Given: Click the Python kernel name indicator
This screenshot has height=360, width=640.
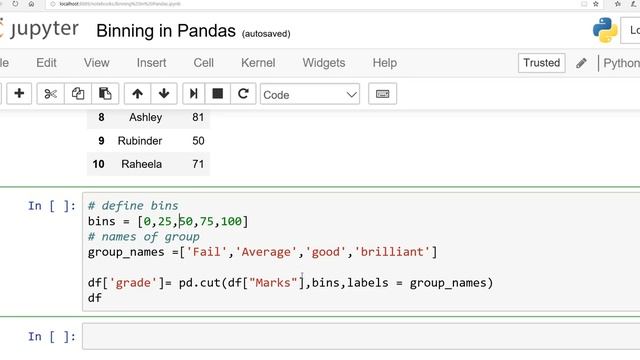Looking at the screenshot, I should (621, 63).
